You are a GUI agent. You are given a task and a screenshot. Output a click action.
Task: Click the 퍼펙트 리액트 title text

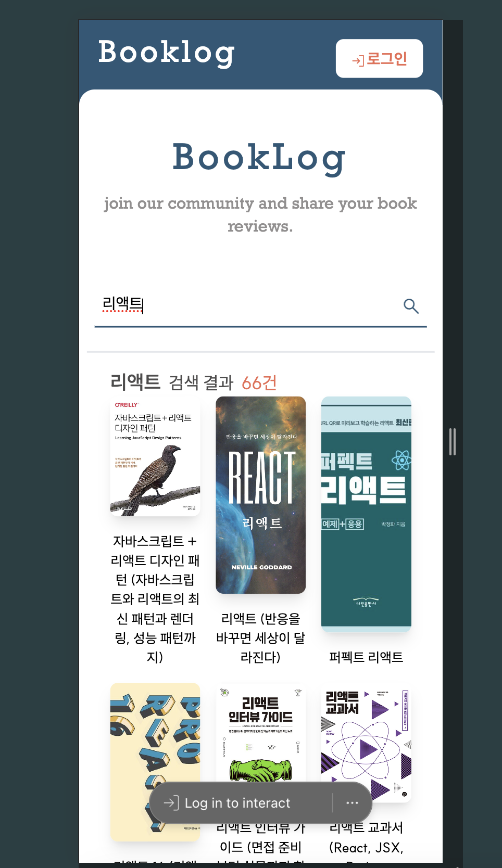pos(366,657)
